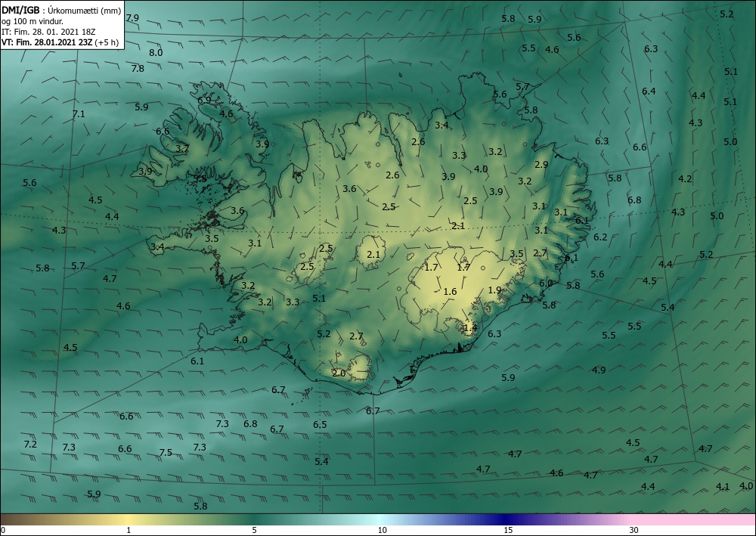Click the 7.8 precipitable water value
The image size is (756, 536).
pos(138,69)
